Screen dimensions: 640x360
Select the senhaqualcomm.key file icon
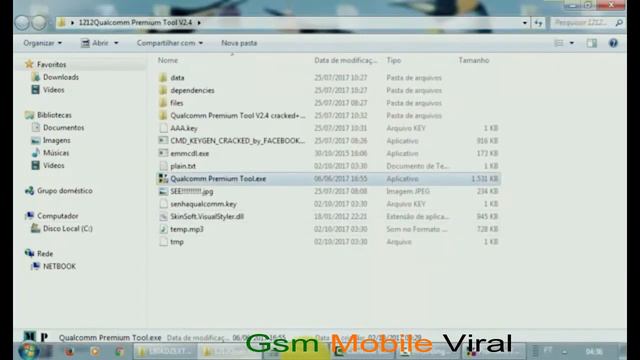(x=163, y=204)
